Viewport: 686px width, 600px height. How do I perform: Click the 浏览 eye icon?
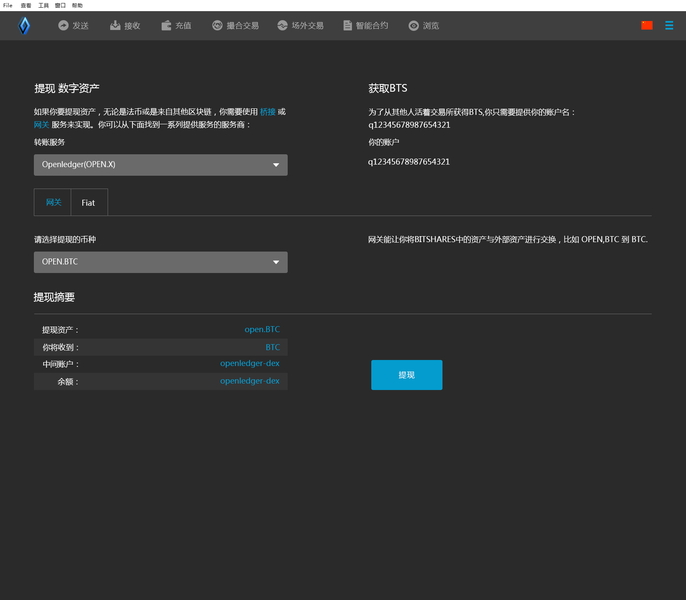[x=413, y=26]
